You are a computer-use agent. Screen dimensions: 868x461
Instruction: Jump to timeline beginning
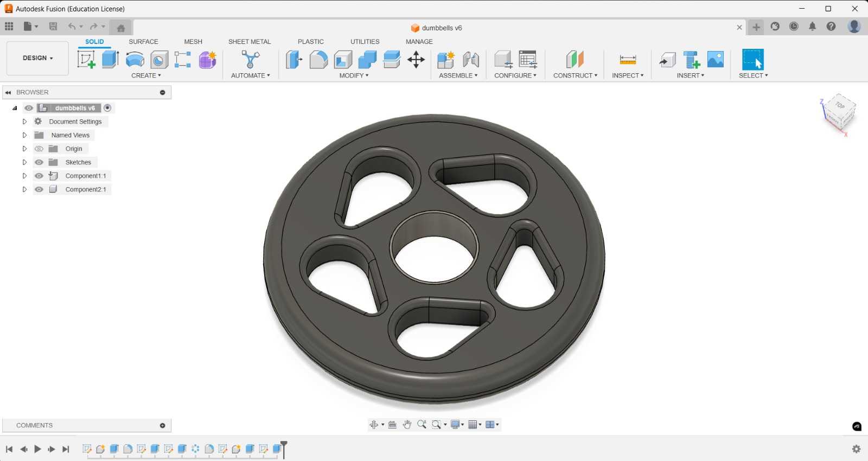9,449
